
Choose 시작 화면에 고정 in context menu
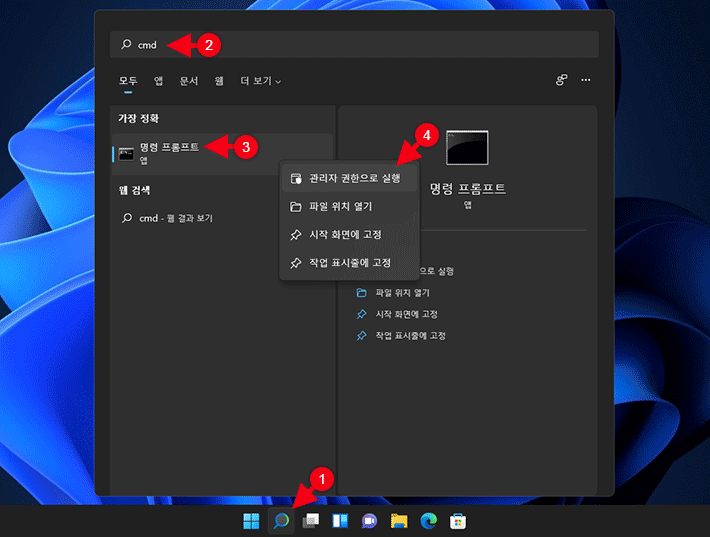(x=349, y=235)
